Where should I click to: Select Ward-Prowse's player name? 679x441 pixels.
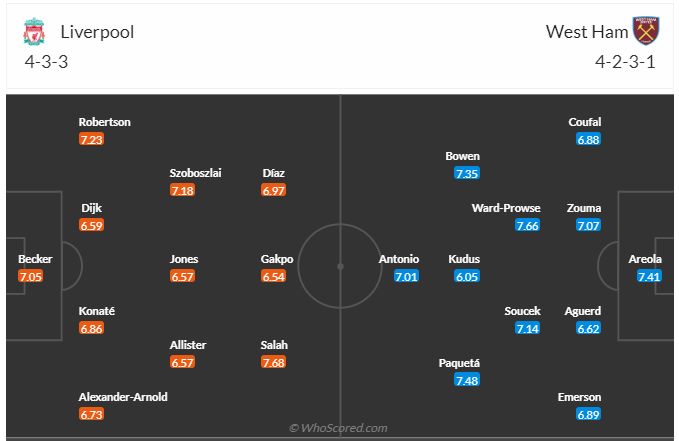[x=506, y=208]
